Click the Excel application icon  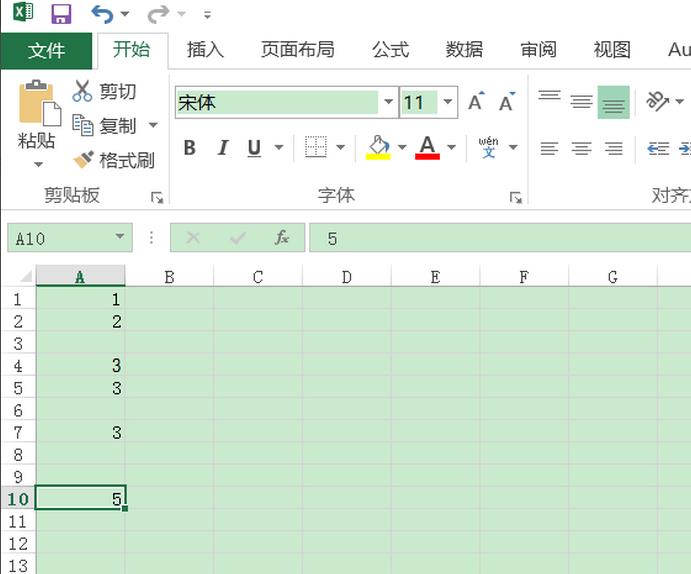pyautogui.click(x=23, y=12)
